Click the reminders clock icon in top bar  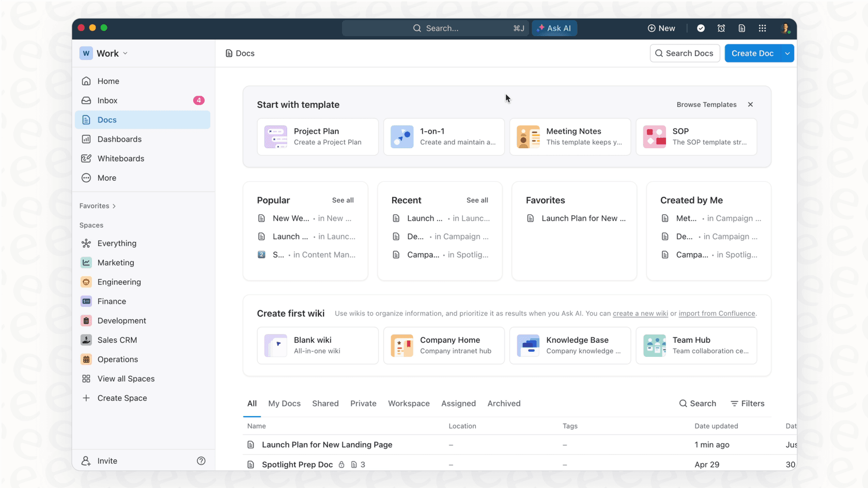(721, 28)
